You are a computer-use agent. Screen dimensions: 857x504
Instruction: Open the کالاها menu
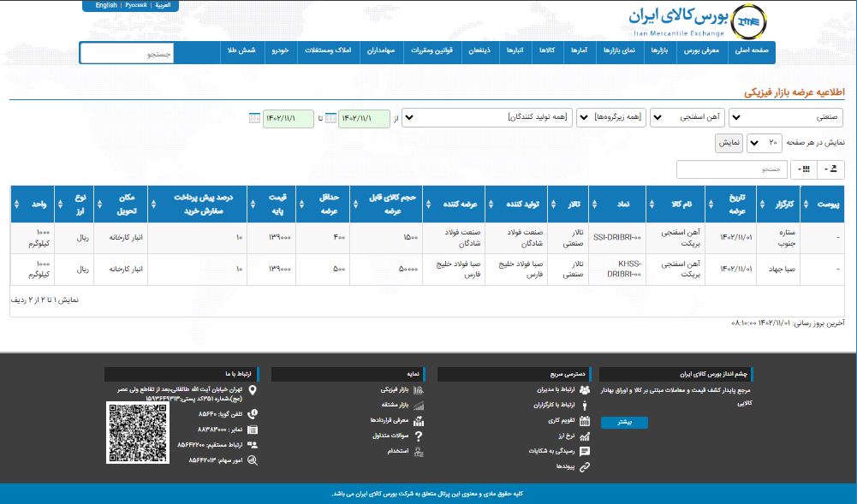click(x=547, y=50)
